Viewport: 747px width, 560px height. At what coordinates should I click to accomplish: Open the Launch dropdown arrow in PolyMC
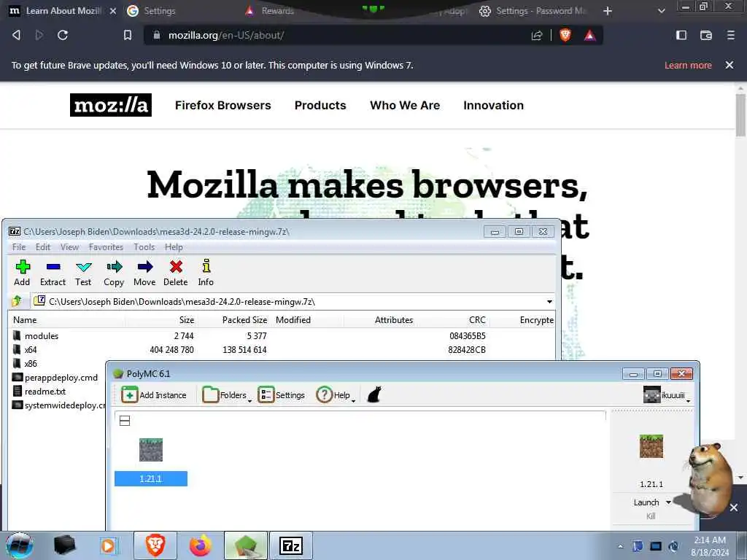click(x=668, y=502)
